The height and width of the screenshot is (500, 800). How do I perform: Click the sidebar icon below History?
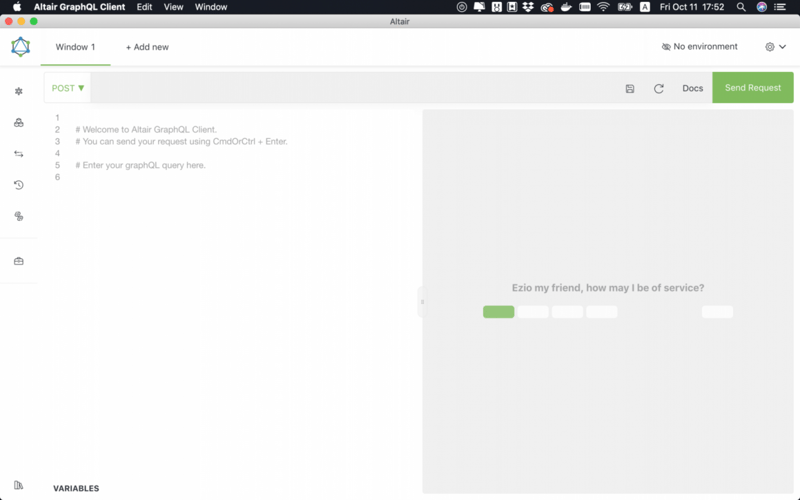[18, 216]
